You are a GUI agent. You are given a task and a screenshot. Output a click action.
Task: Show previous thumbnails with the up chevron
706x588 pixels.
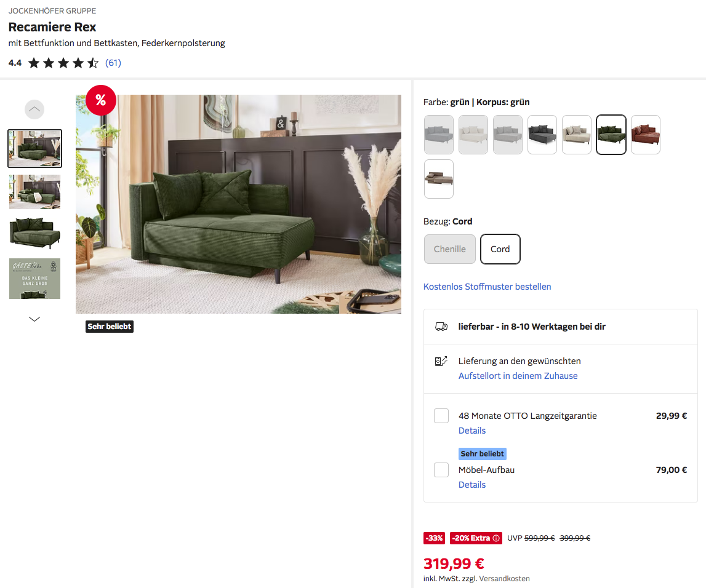(34, 109)
